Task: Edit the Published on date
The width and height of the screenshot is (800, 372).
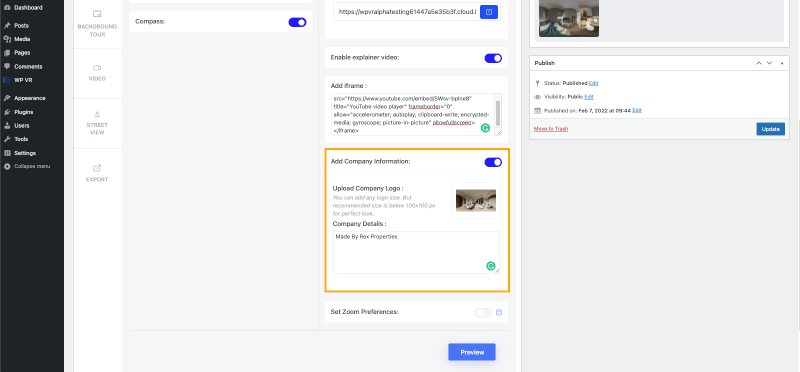Action: (637, 110)
